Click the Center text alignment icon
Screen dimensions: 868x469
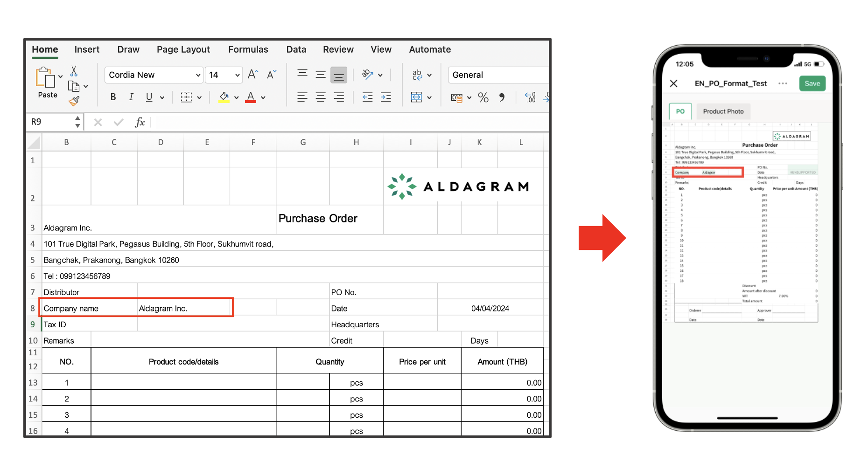321,97
